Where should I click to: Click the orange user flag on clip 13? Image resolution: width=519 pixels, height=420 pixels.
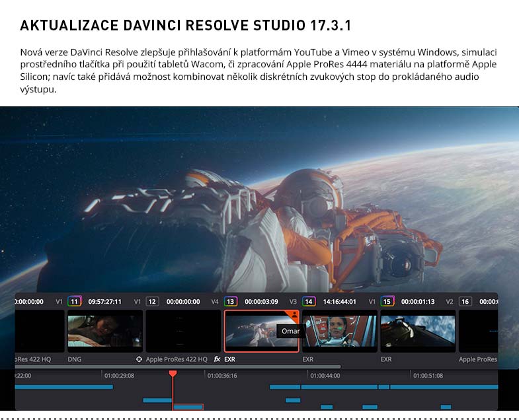pos(294,316)
